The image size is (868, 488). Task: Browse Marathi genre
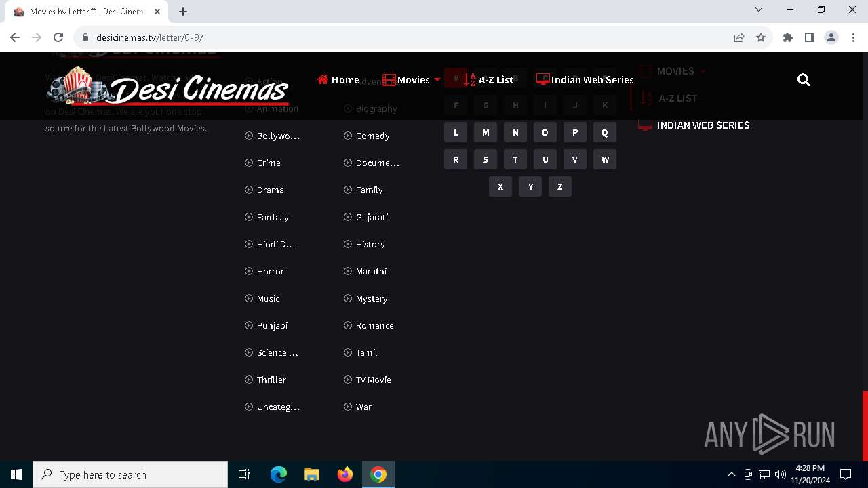(366, 271)
